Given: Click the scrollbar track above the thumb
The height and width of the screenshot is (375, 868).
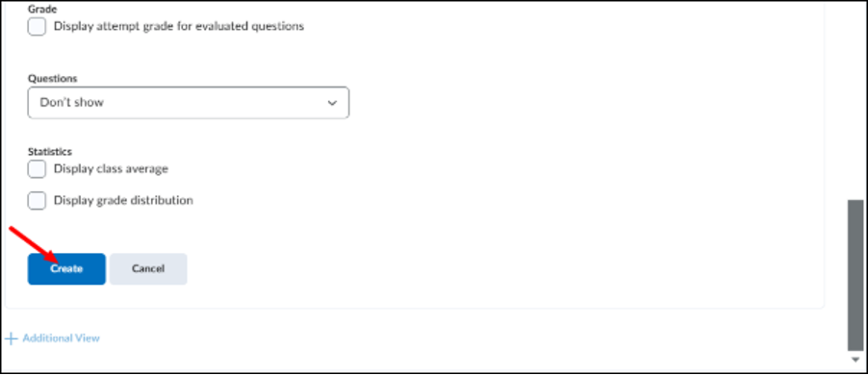Looking at the screenshot, I should click(x=855, y=100).
